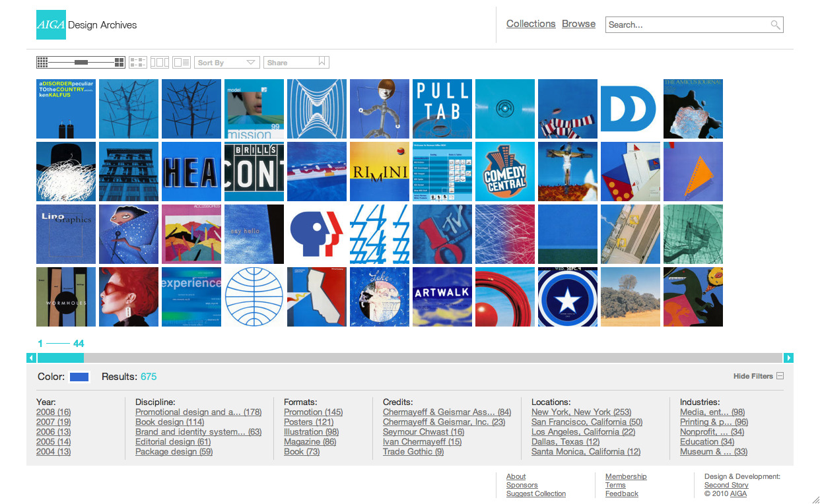
Task: Open the Sponsors footer link
Action: click(522, 485)
